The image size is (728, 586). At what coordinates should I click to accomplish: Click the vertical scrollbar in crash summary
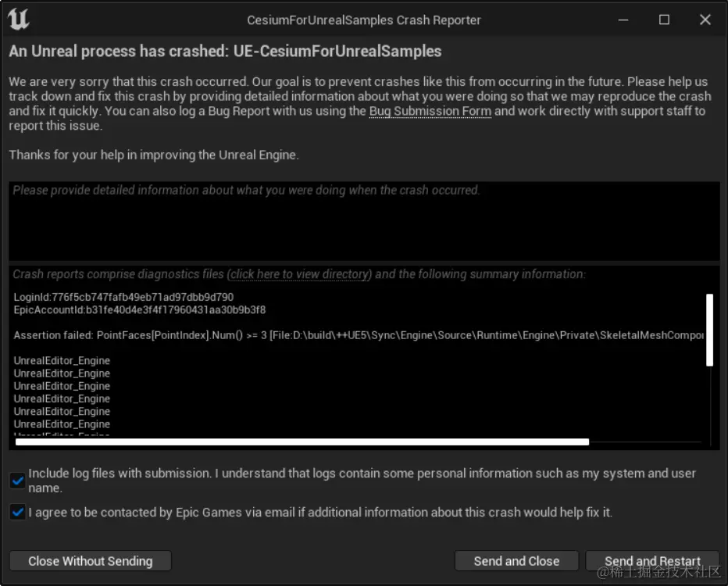[x=709, y=330]
